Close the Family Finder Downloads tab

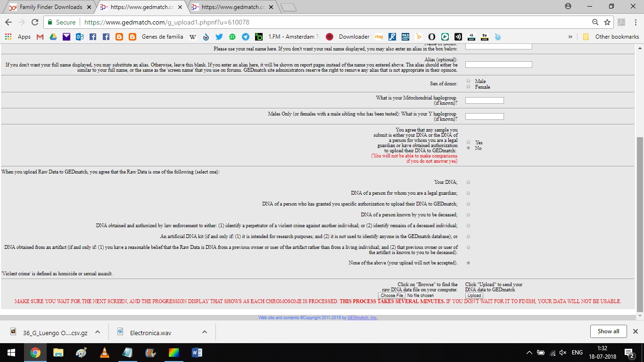pos(89,7)
